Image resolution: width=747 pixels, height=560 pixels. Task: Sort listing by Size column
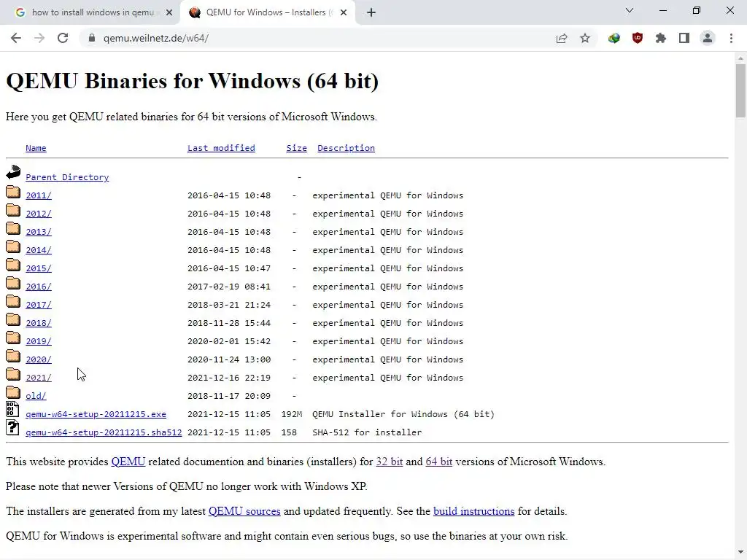coord(296,148)
